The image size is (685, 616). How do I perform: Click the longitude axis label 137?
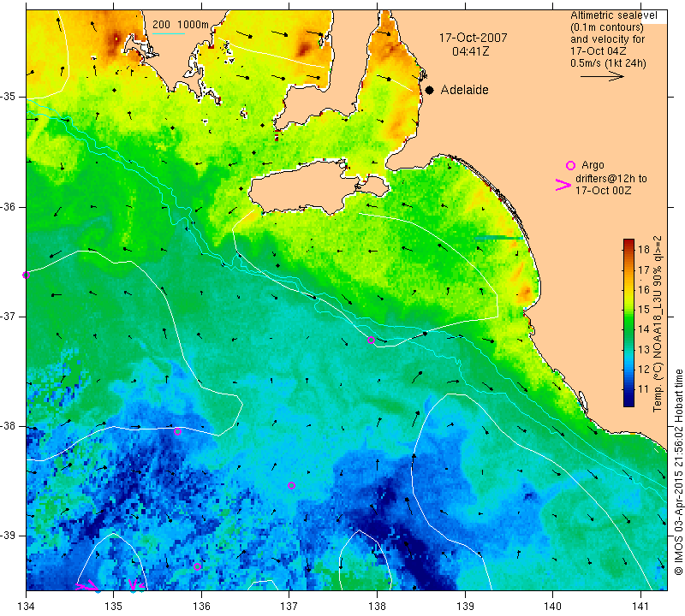pos(289,606)
